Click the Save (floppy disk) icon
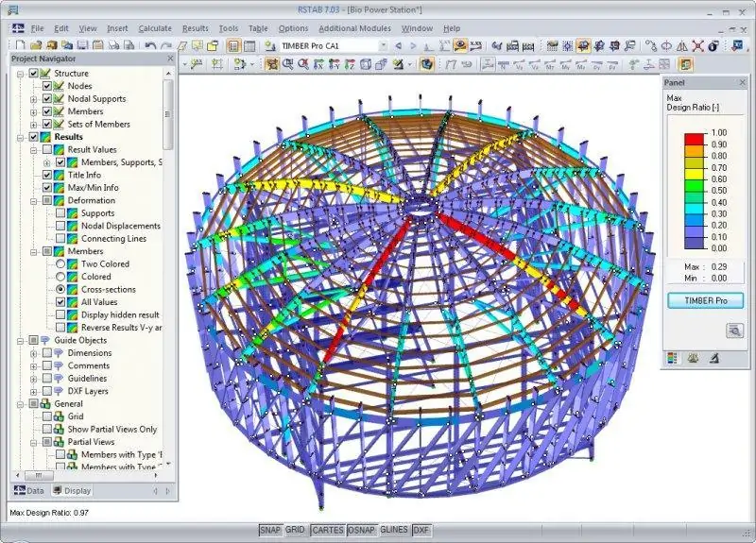756x543 pixels. (x=82, y=45)
